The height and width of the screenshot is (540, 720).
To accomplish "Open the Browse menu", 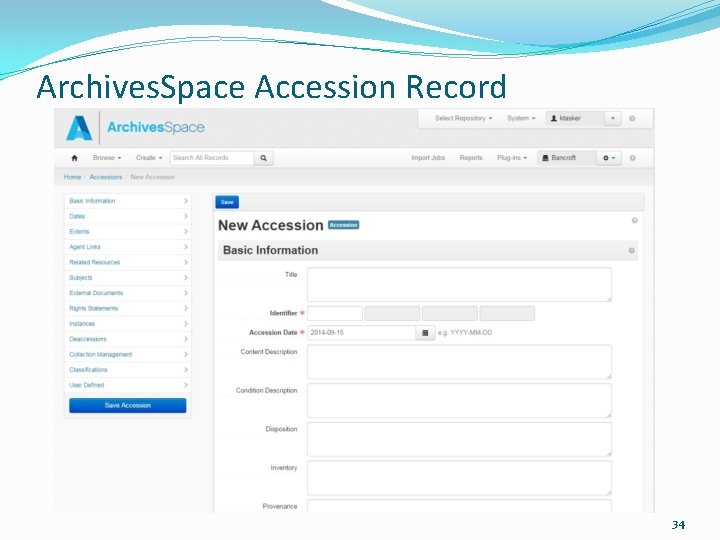I will 107,158.
